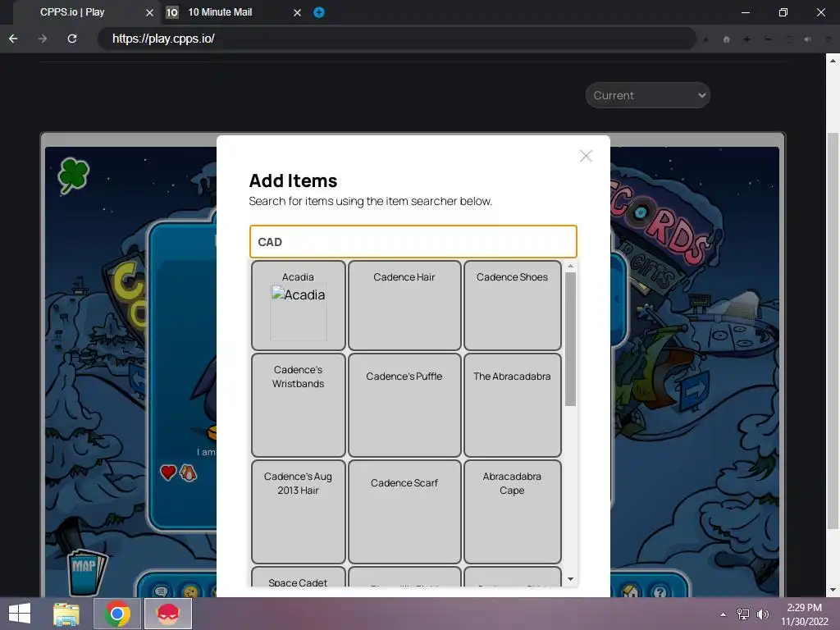Select the Cadence Scarf item
Screen dimensions: 840x630
pos(404,512)
